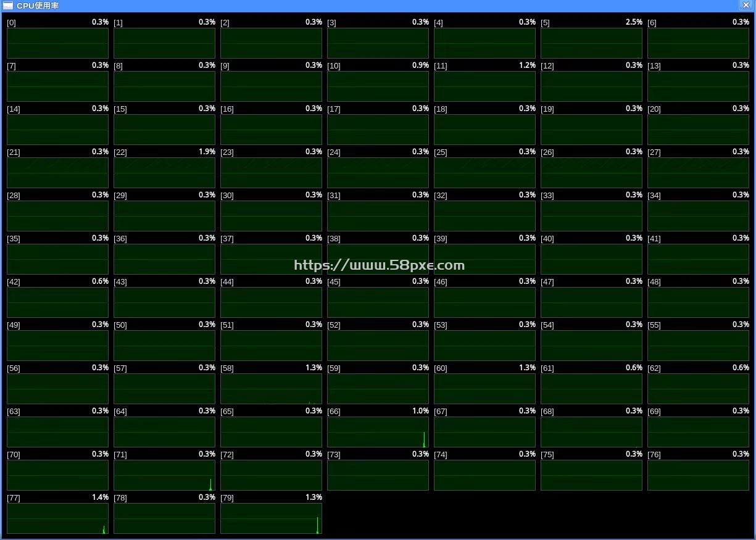Click the [63] core label
Screen dimensions: 756x540
(14, 412)
